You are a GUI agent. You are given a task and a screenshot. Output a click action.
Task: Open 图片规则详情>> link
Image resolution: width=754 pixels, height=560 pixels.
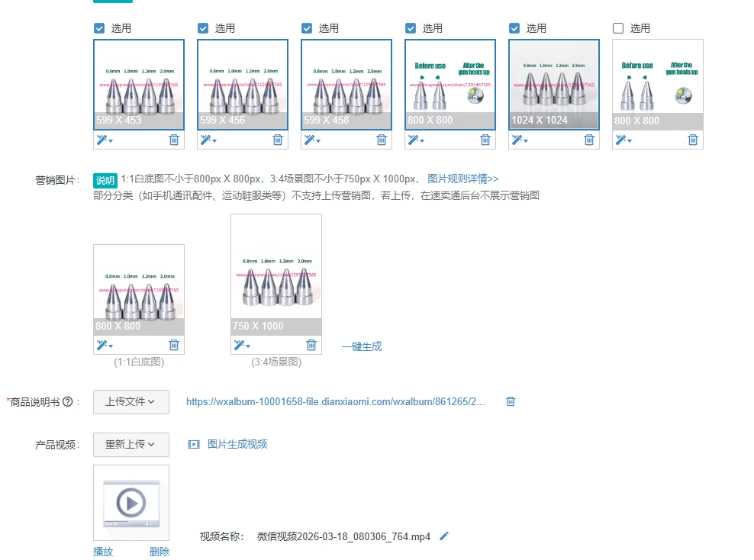click(463, 179)
